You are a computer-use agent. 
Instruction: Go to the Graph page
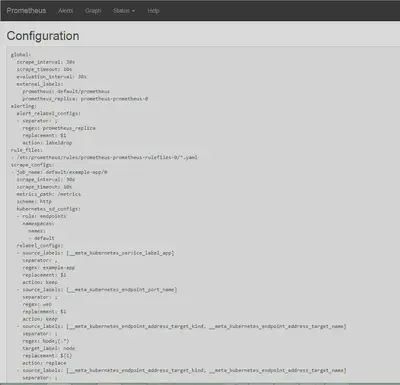tap(93, 11)
